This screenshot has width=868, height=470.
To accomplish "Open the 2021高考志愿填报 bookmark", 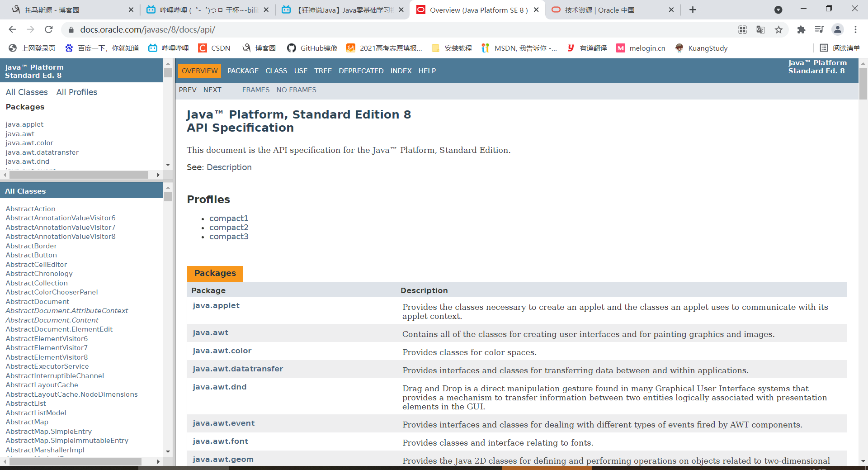I will 384,48.
